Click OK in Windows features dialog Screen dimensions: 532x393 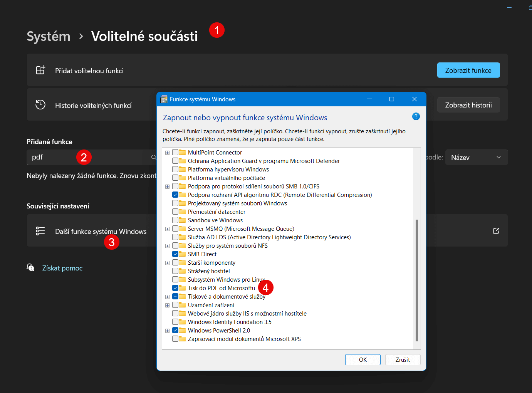363,359
